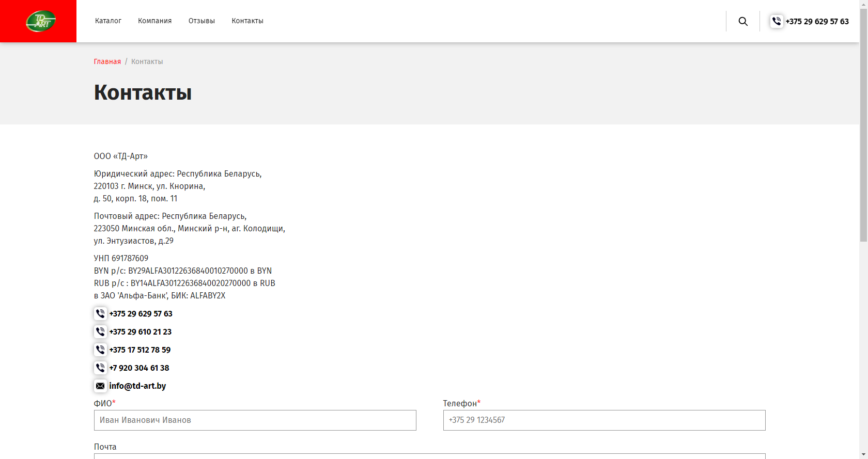This screenshot has width=868, height=459.
Task: Open the Каталог menu item
Action: pyautogui.click(x=108, y=21)
